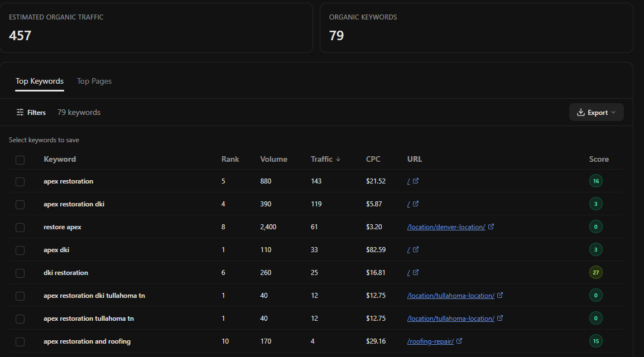Click the 143 traffic value
644x357 pixels.
(316, 181)
